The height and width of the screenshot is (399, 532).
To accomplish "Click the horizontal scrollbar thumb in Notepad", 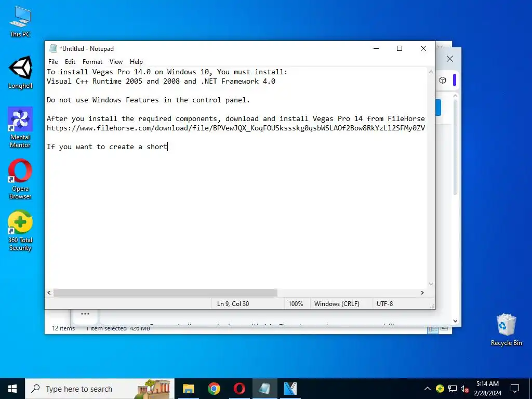I will (x=165, y=292).
